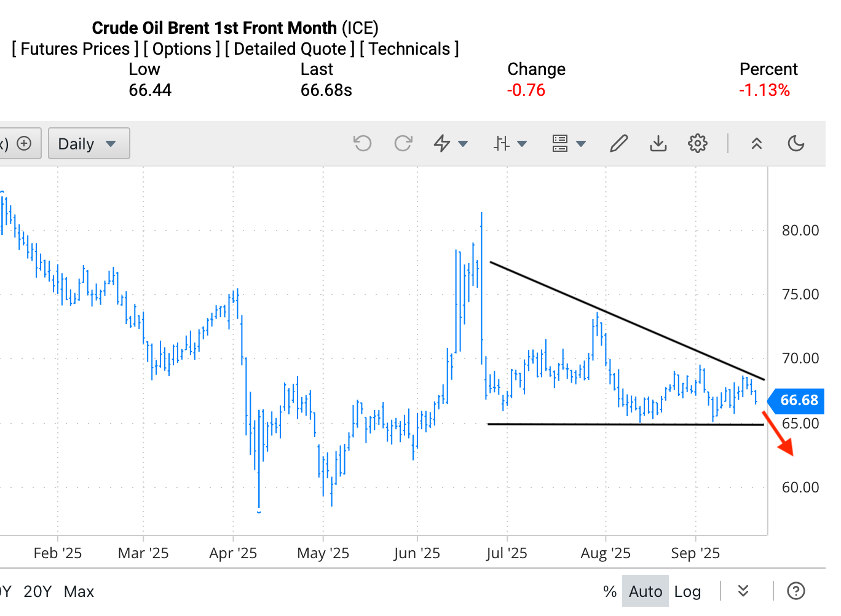
Task: Open the Technicals link
Action: pyautogui.click(x=409, y=49)
